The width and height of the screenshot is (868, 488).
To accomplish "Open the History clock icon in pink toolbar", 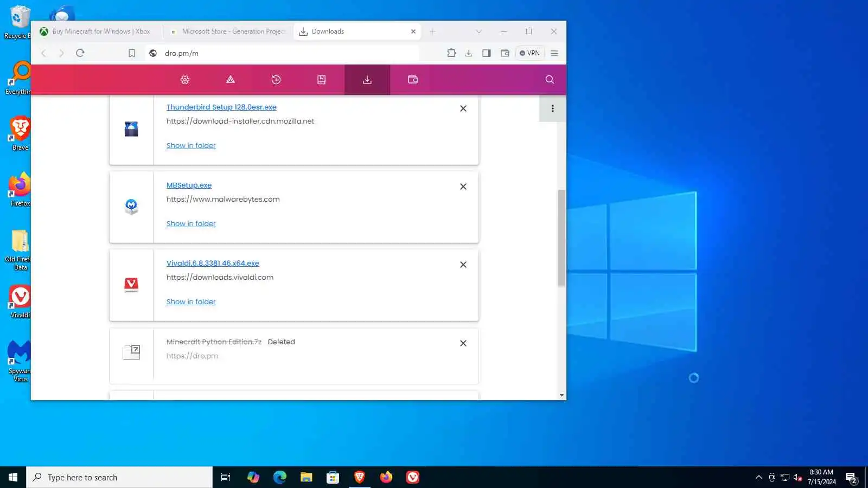I will pos(276,80).
